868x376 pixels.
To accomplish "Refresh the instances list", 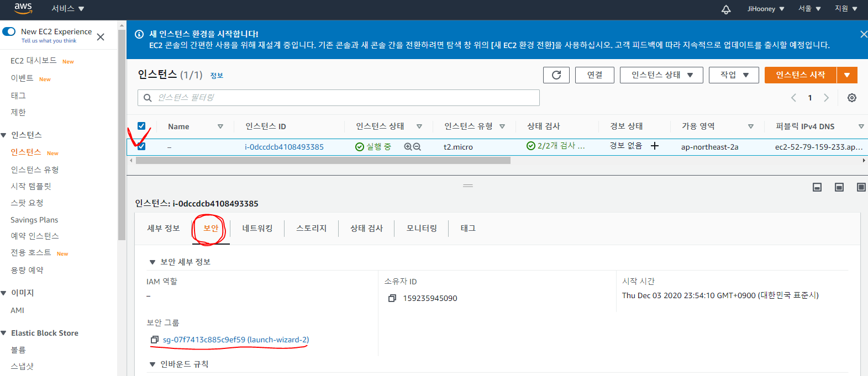I will tap(556, 75).
